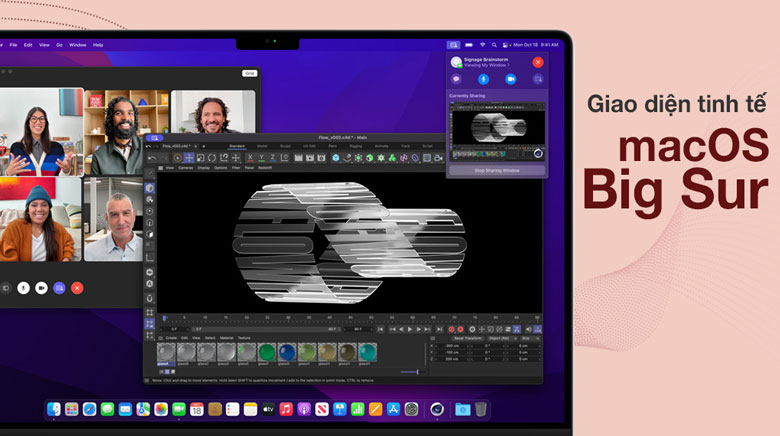Select the Rotate tool in Cinema 4D toolbar
Screen dimensions: 780x436
[x=212, y=158]
